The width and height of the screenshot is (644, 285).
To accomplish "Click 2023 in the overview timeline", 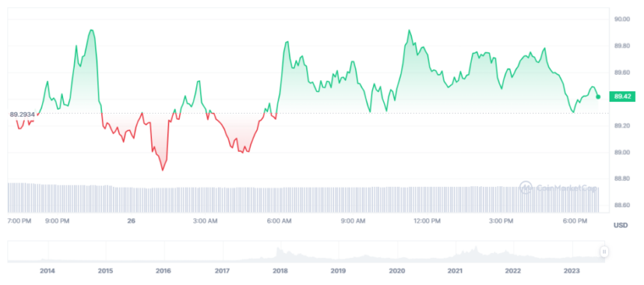I will coord(571,271).
